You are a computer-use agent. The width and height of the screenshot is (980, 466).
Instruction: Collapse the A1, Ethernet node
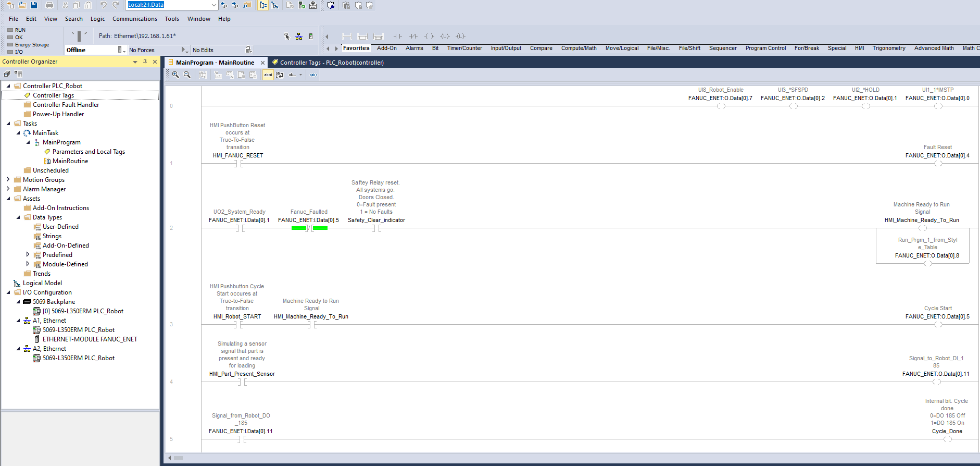18,321
